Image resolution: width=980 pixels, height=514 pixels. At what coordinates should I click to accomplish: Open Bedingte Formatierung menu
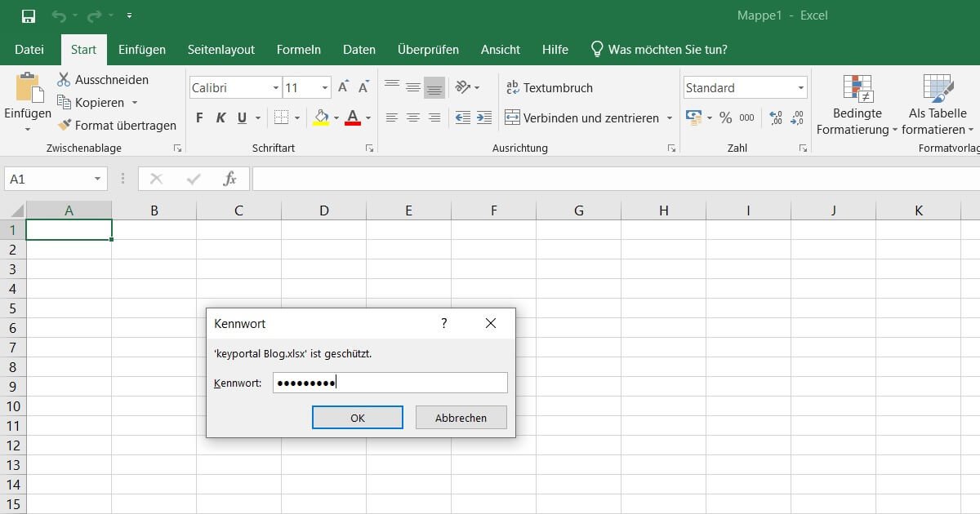pos(857,104)
